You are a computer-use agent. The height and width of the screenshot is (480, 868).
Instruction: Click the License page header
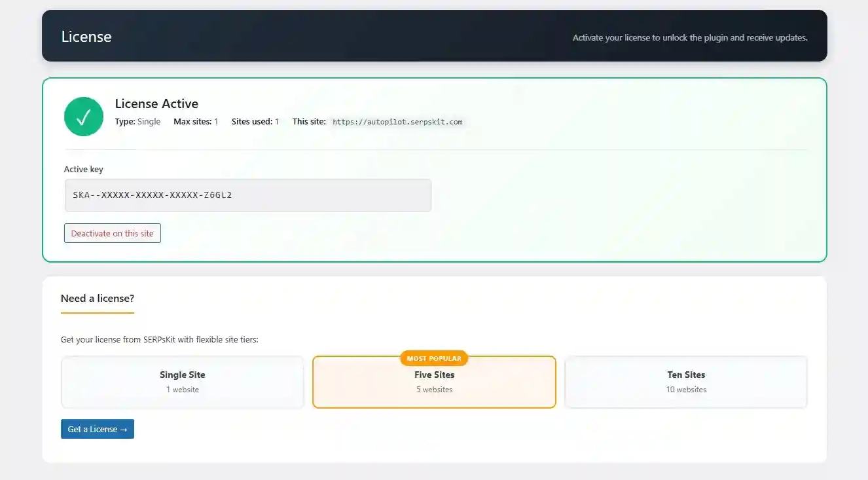pyautogui.click(x=86, y=37)
